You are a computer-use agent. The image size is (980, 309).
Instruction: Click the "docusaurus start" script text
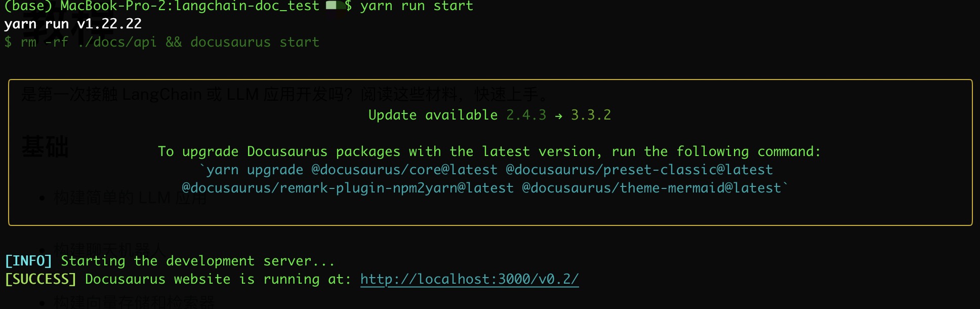point(255,42)
